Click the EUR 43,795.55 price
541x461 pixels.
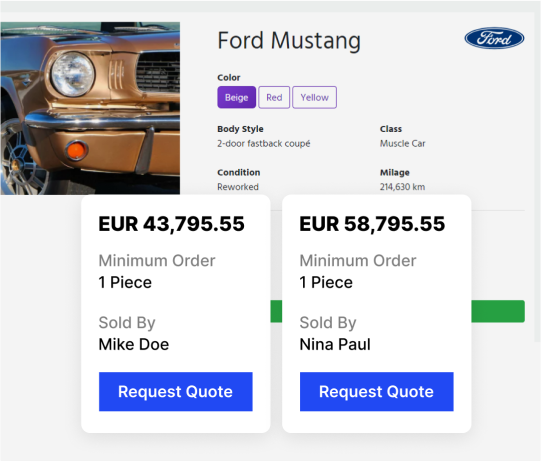tap(171, 224)
